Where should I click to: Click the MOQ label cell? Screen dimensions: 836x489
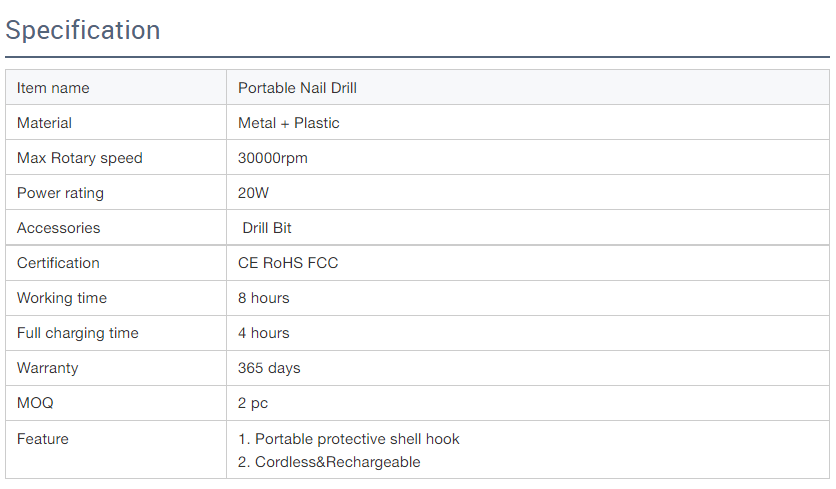click(116, 403)
